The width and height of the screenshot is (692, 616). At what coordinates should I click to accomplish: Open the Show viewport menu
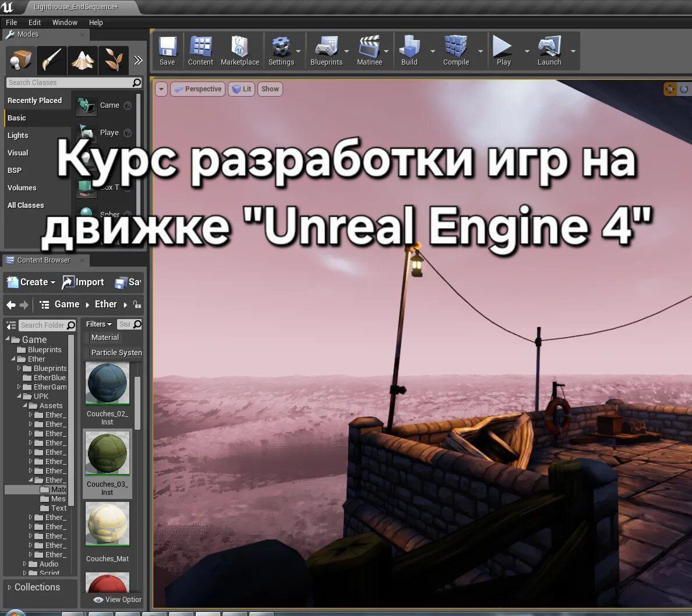click(270, 89)
